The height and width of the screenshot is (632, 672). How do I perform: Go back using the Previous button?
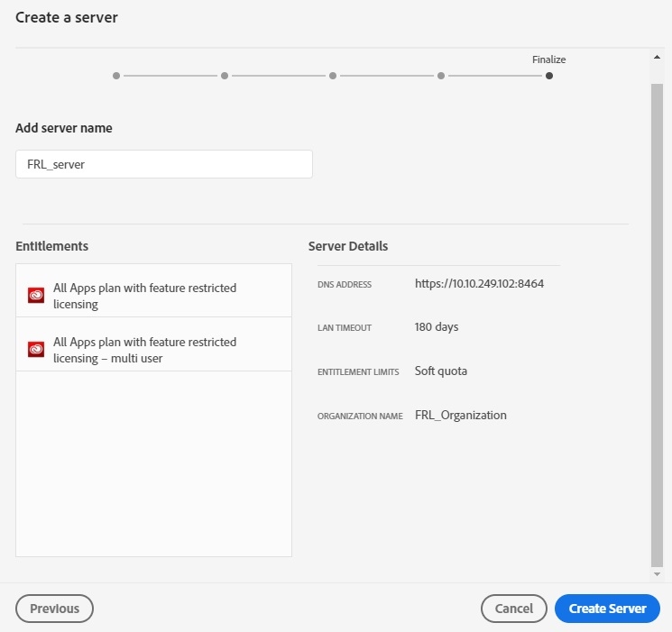pos(54,608)
